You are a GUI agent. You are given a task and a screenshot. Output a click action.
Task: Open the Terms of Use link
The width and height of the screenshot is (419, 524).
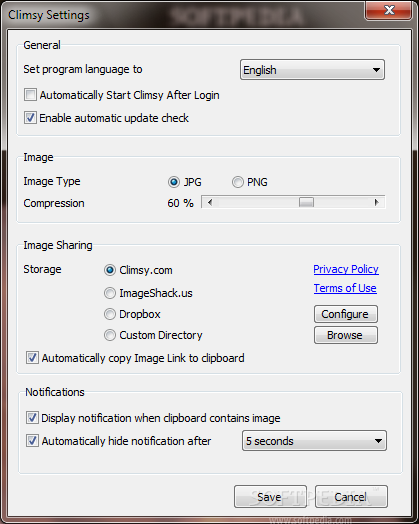click(x=345, y=288)
